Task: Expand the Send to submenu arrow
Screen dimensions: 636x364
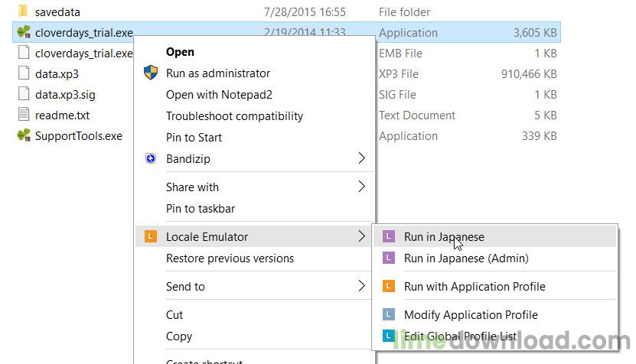Action: [361, 287]
